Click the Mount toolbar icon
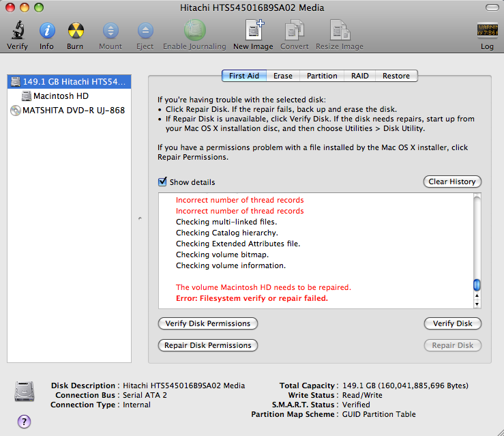The image size is (504, 436). [110, 31]
